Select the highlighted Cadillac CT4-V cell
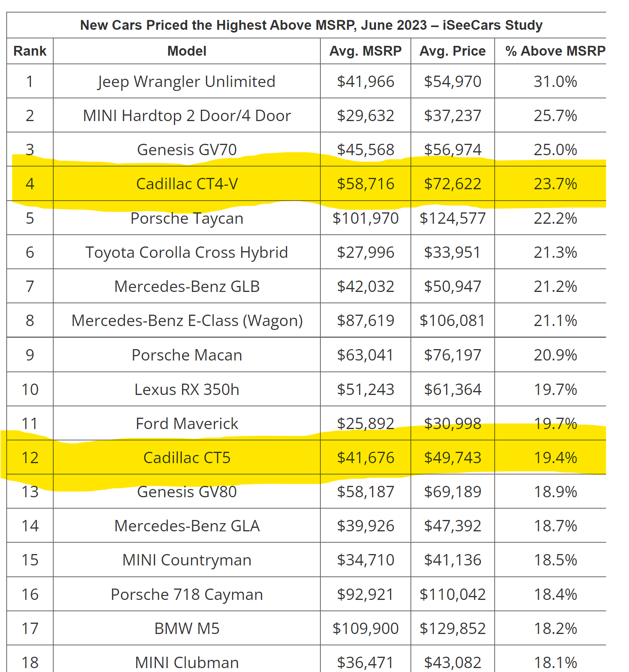Viewport: 629px width, 672px height. click(x=187, y=184)
